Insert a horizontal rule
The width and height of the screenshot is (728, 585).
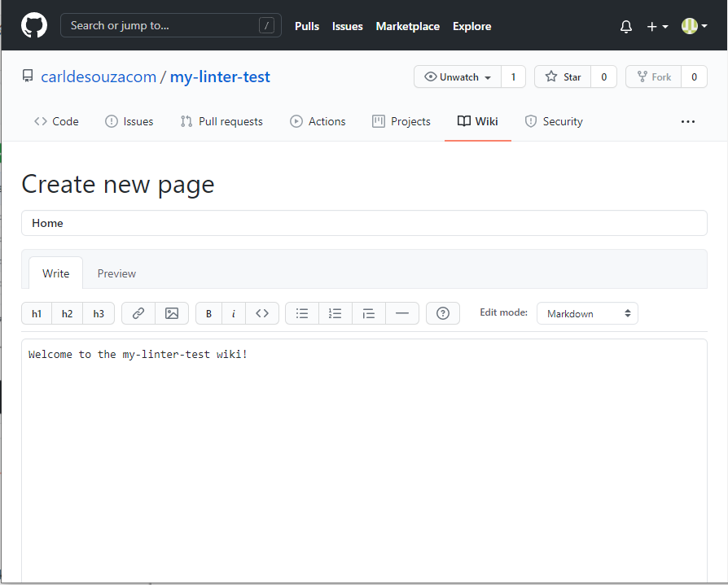click(402, 313)
